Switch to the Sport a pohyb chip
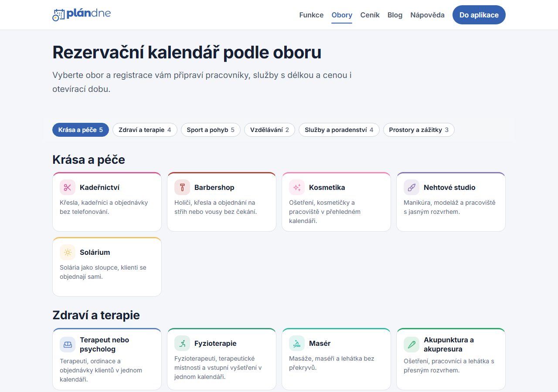558x392 pixels. (211, 130)
